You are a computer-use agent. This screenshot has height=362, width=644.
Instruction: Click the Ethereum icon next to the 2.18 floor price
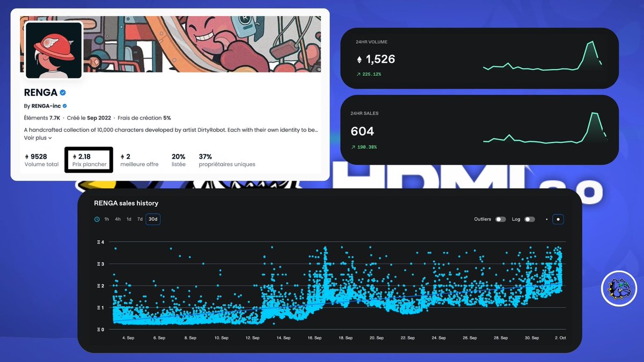tap(75, 156)
